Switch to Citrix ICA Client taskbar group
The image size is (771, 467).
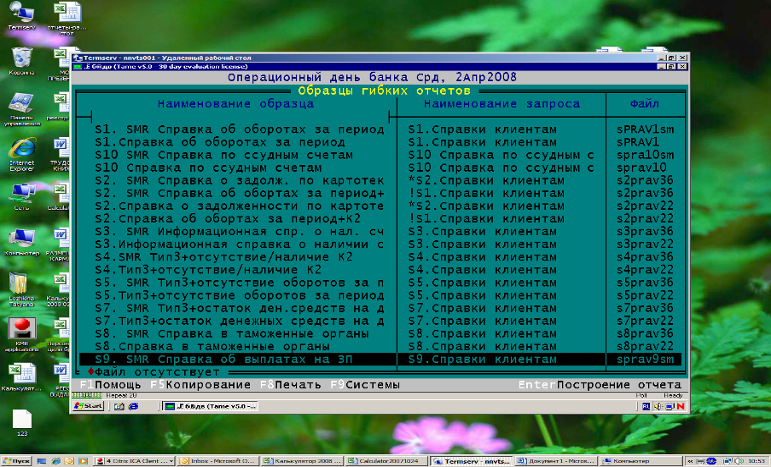point(134,461)
